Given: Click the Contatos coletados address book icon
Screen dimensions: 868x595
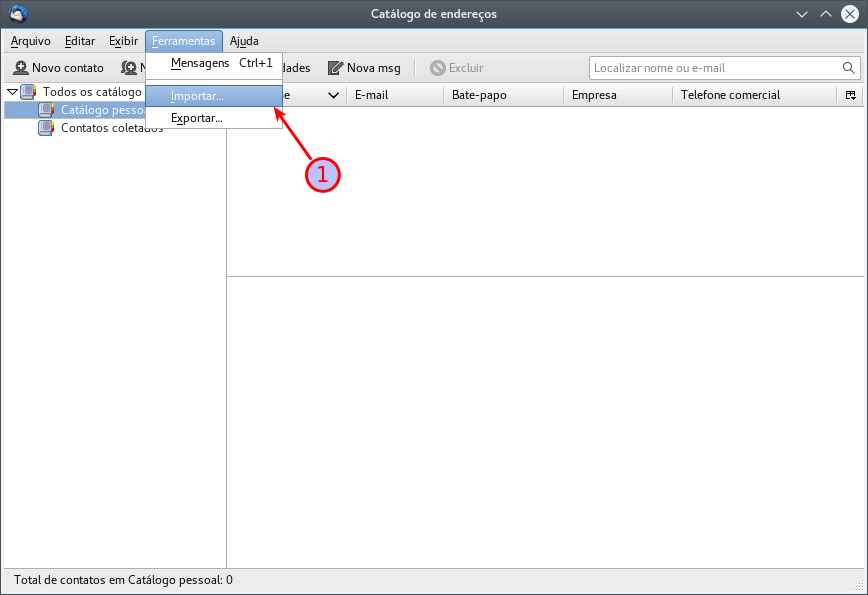Looking at the screenshot, I should (46, 128).
